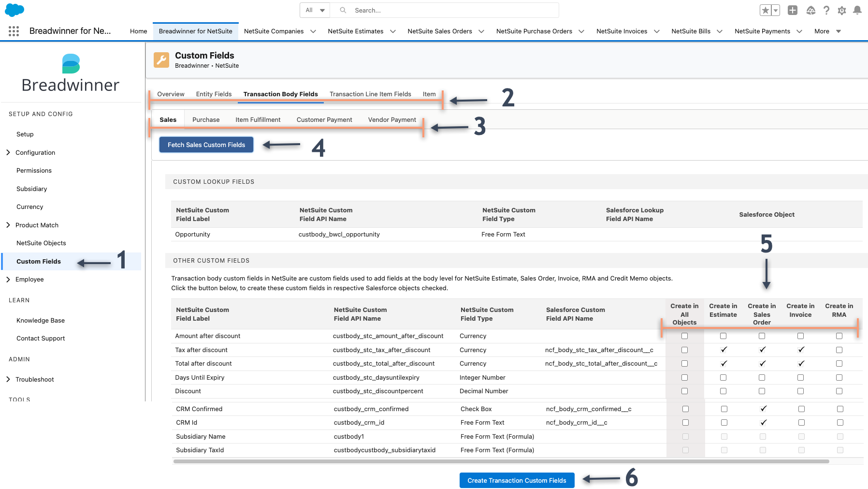Uncheck Create in Sales Order for Total after discount

(762, 363)
